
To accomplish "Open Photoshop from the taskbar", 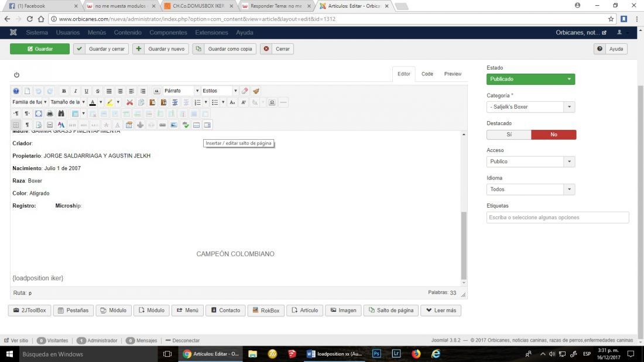I will [376, 354].
